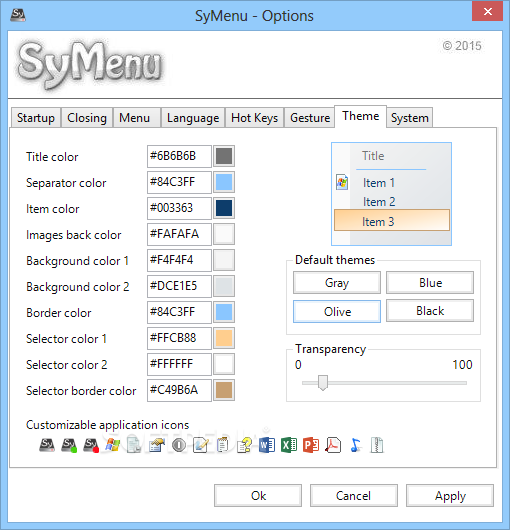Open the Separator color swatch
The image size is (510, 530).
[x=224, y=182]
